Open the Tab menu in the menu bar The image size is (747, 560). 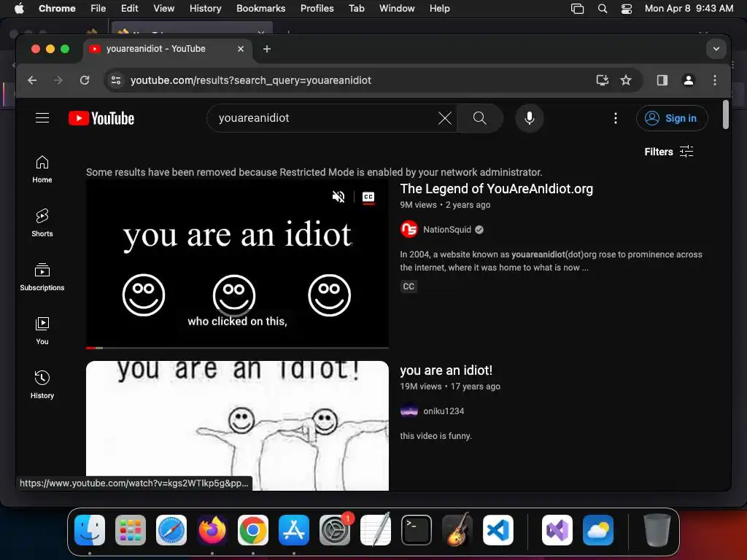coord(356,8)
